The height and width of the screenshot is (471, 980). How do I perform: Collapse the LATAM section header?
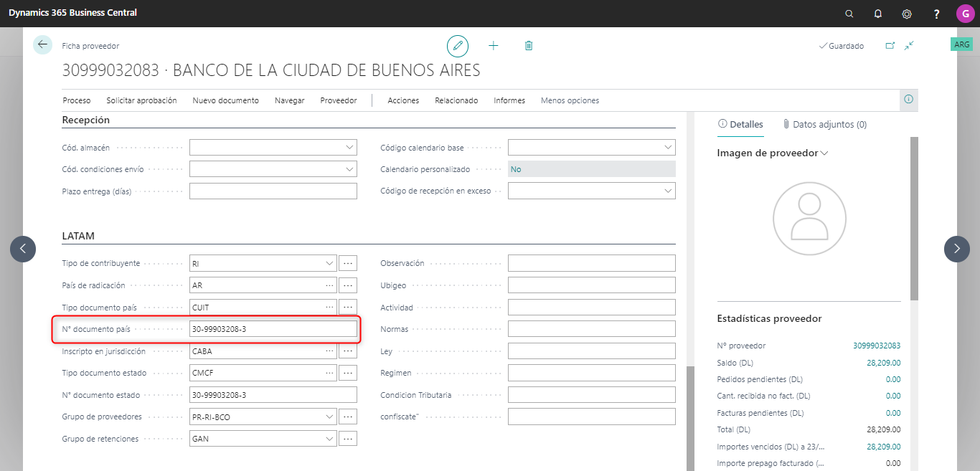78,236
